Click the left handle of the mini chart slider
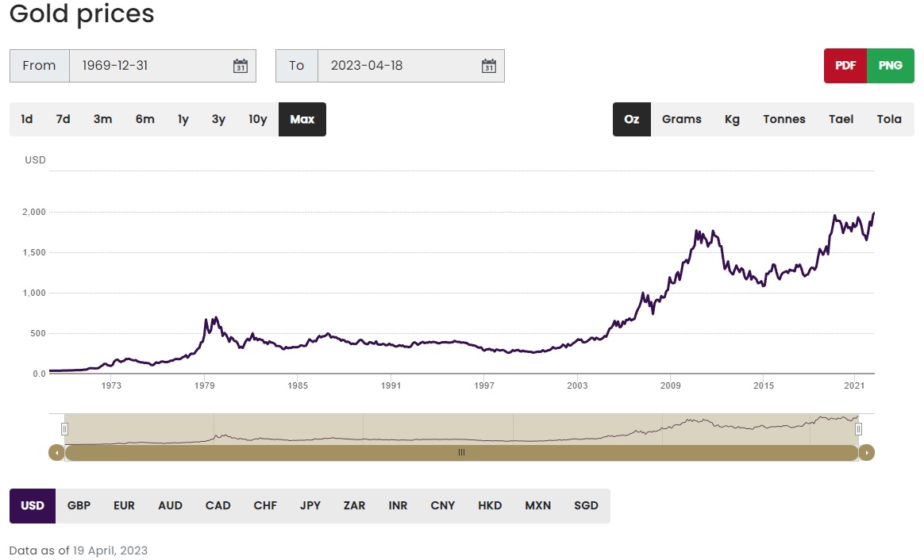 64,428
